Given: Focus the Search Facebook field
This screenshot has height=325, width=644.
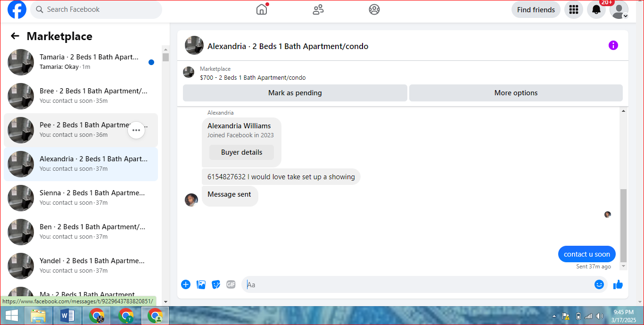Looking at the screenshot, I should 96,9.
